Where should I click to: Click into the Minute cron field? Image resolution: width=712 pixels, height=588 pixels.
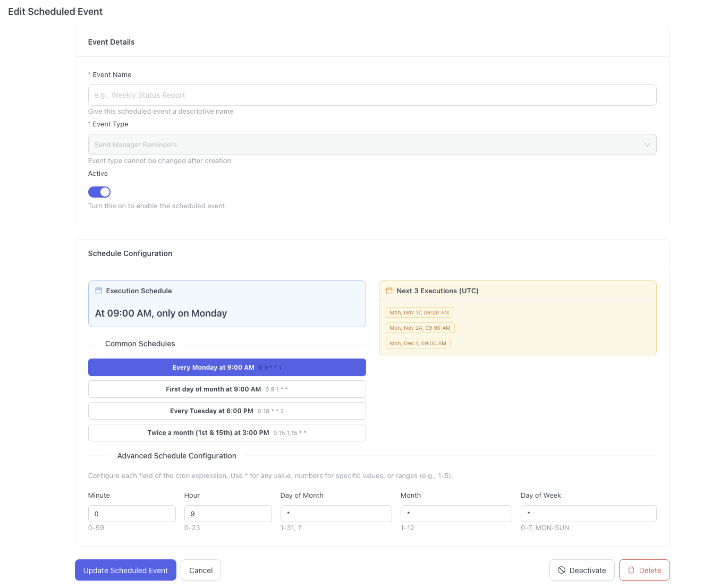click(x=132, y=514)
